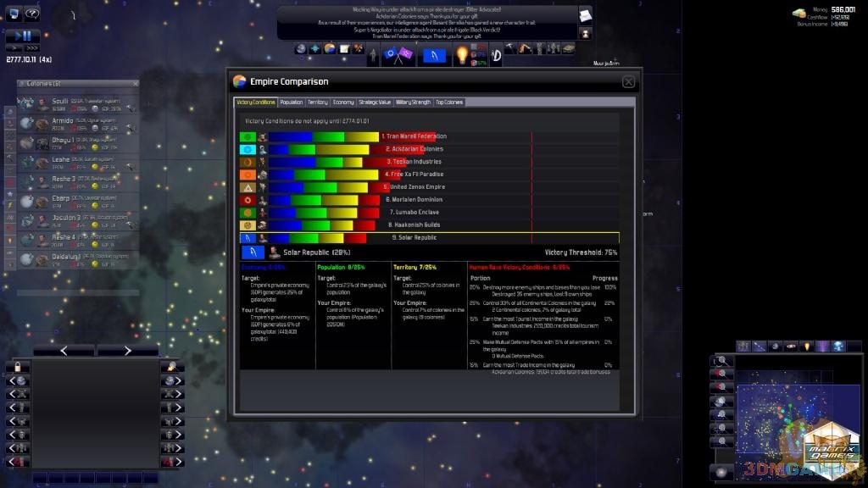868x488 pixels.
Task: Click the character portrait icon below message history
Action: click(585, 34)
